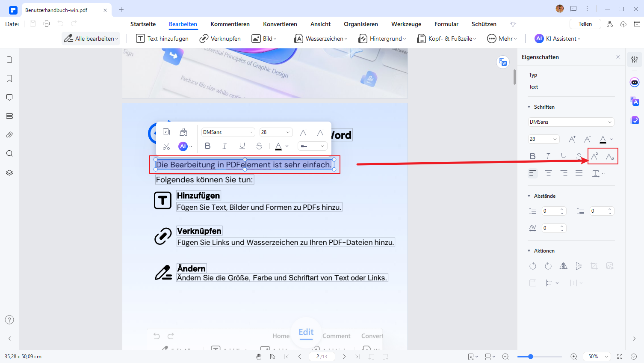The width and height of the screenshot is (644, 363).
Task: Click the character spacing value field
Action: [554, 228]
